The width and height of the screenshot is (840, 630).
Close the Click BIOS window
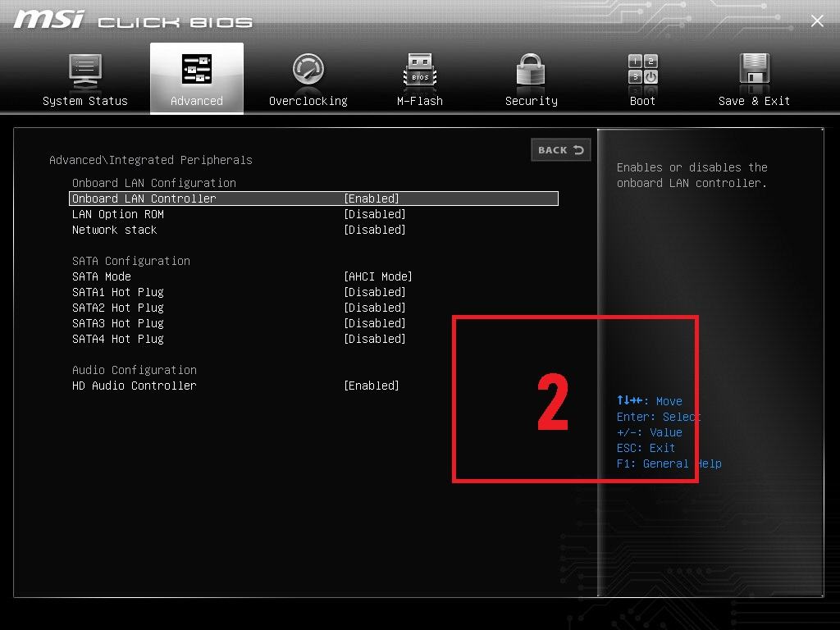tap(817, 21)
